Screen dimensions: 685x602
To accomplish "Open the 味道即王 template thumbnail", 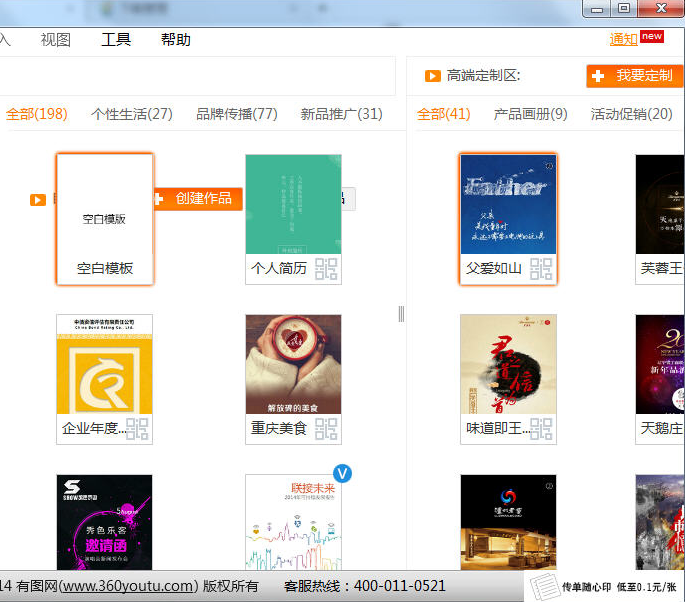I will click(x=508, y=364).
